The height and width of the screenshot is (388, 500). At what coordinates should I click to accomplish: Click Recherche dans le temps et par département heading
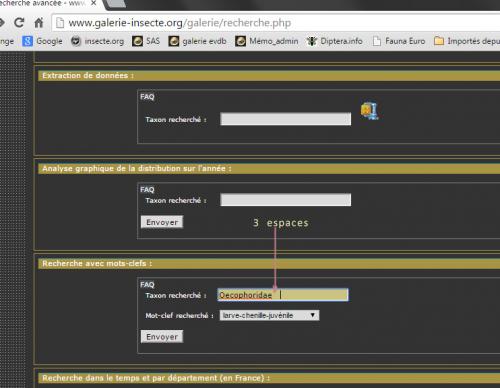click(x=156, y=378)
